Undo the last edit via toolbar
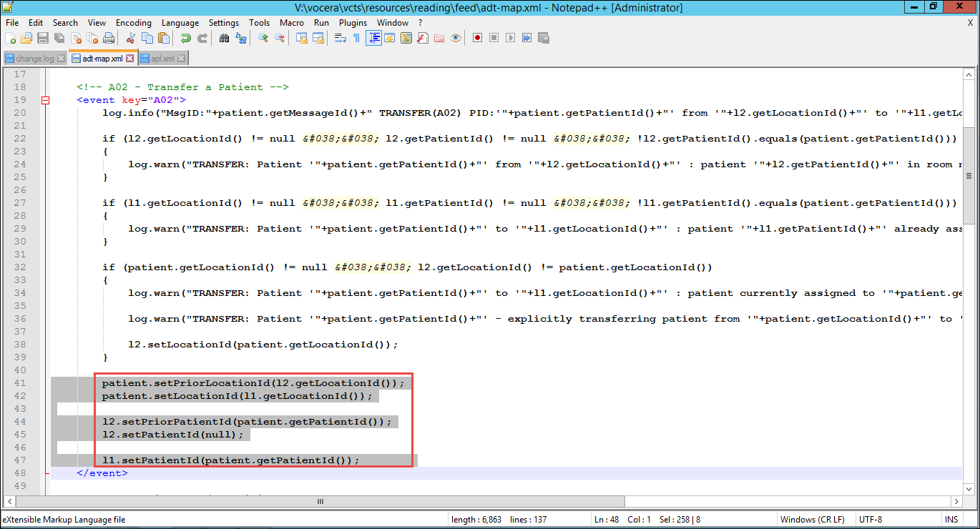980x529 pixels. point(186,38)
